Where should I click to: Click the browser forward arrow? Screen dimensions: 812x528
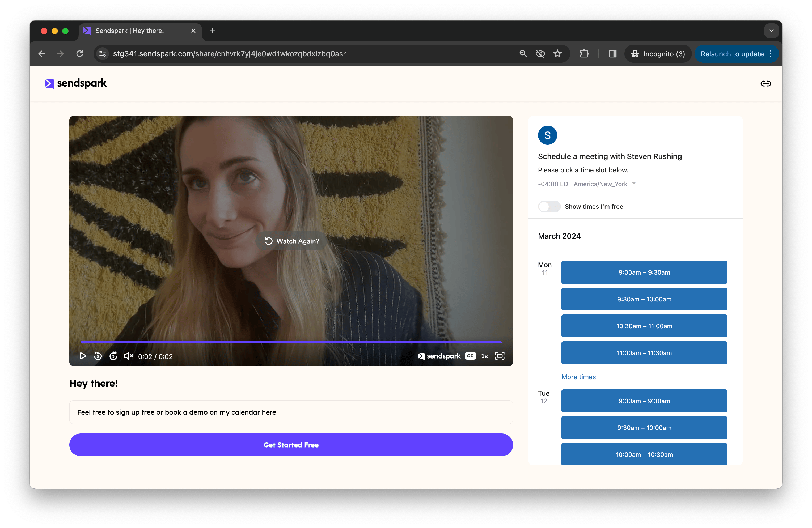[x=60, y=54]
